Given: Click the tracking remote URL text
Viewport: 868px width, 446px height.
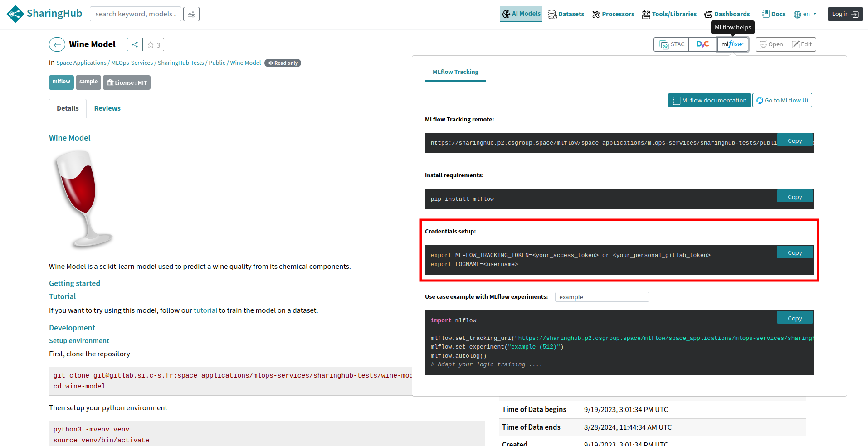Looking at the screenshot, I should pyautogui.click(x=603, y=143).
